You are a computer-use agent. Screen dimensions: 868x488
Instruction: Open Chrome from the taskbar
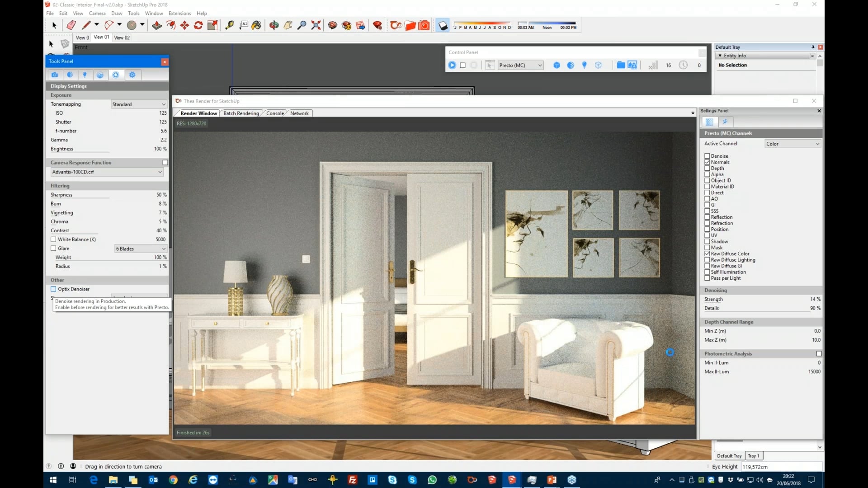coord(173,480)
